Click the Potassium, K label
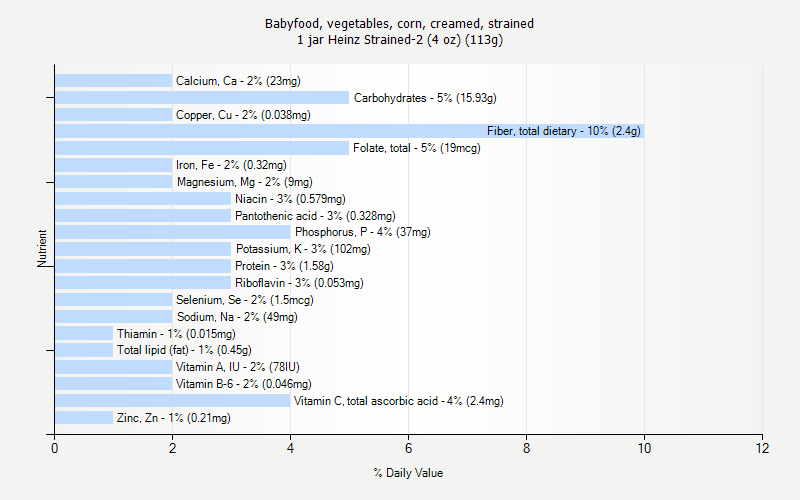Screen dimensions: 800x500 click(303, 249)
